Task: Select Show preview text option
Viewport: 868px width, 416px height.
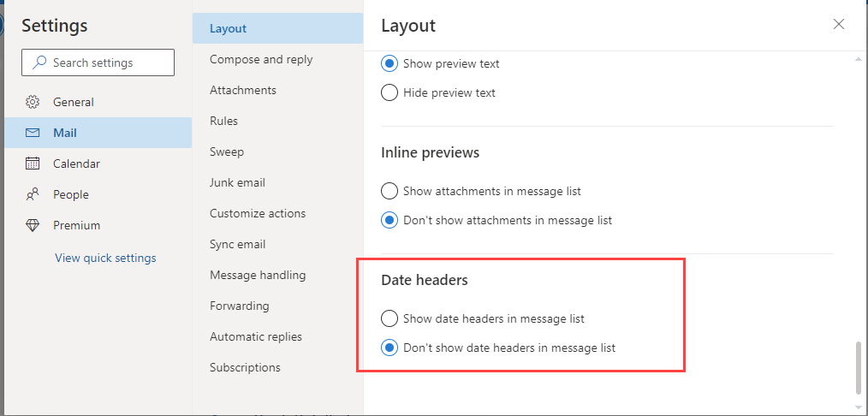Action: tap(389, 63)
